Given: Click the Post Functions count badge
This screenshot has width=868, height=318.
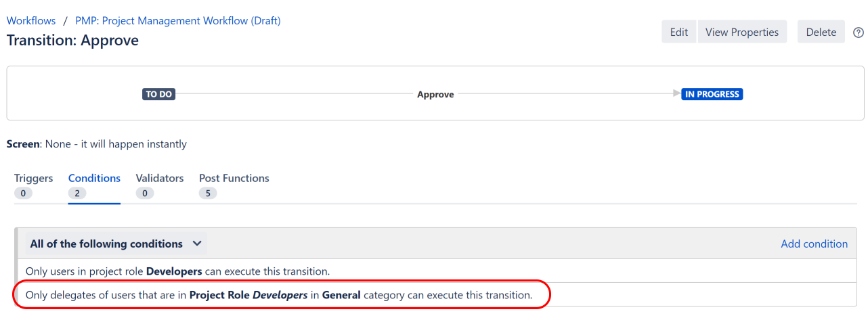Looking at the screenshot, I should click(208, 194).
